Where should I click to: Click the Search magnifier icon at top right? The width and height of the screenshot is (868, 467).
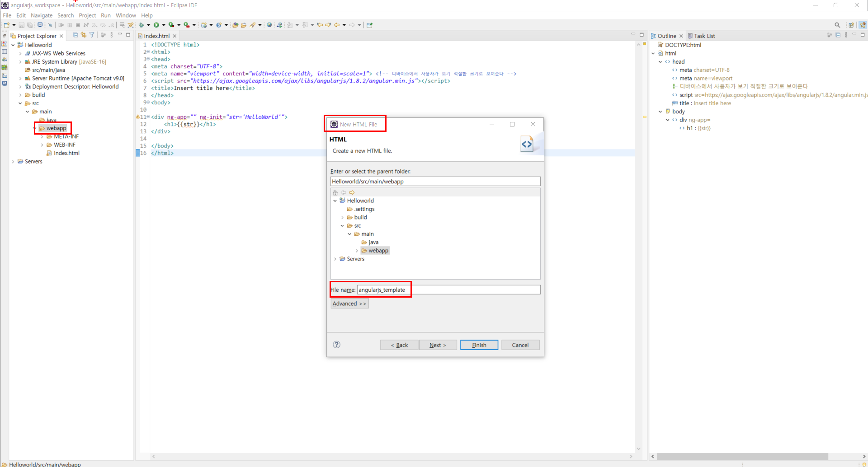[x=837, y=25]
